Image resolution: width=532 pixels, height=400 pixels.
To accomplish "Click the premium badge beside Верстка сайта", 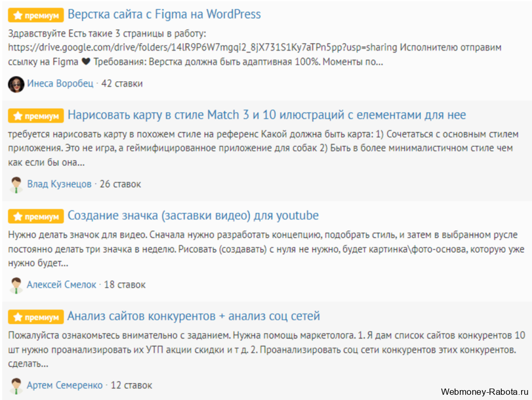I will pyautogui.click(x=36, y=15).
